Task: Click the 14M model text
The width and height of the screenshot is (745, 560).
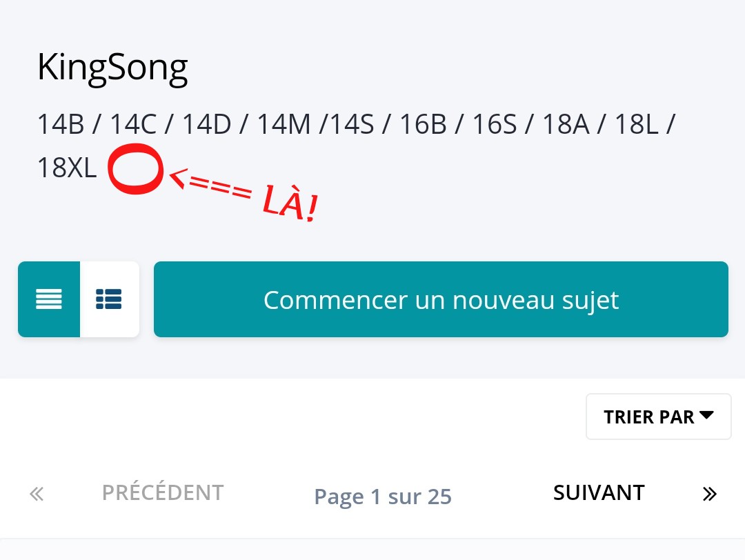Action: pyautogui.click(x=284, y=124)
